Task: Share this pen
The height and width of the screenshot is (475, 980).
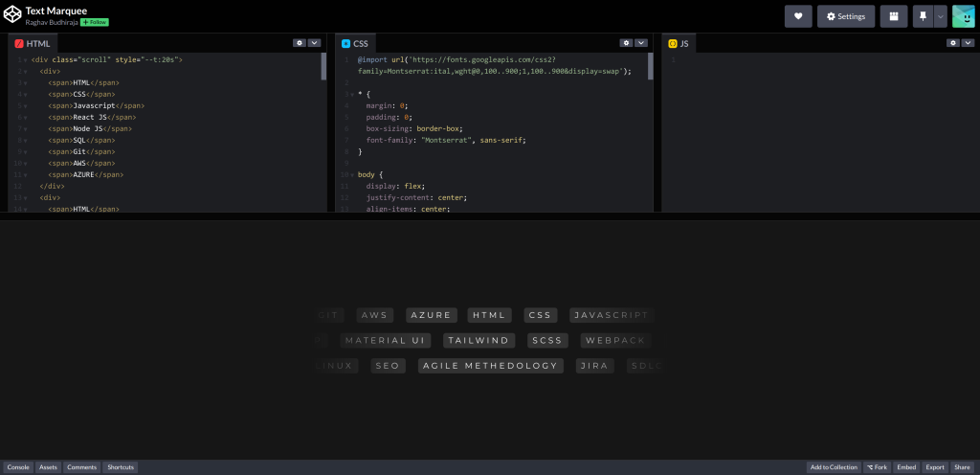Action: 961,467
